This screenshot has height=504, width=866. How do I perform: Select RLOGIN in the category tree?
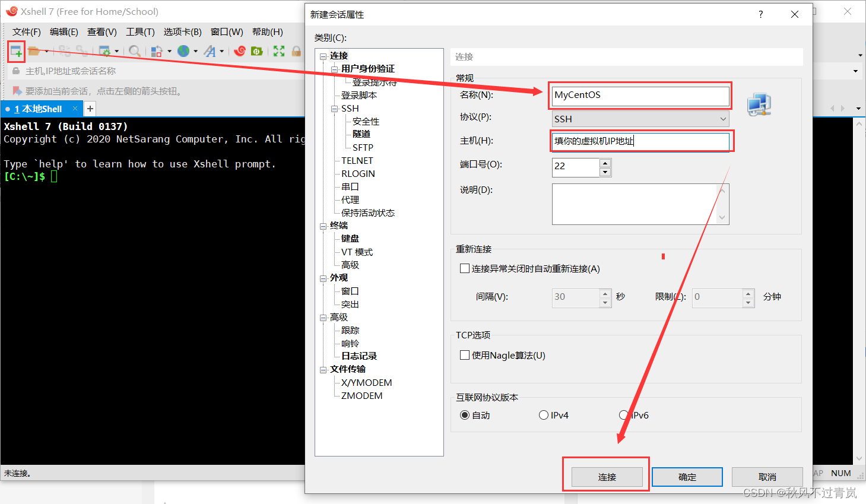[358, 173]
